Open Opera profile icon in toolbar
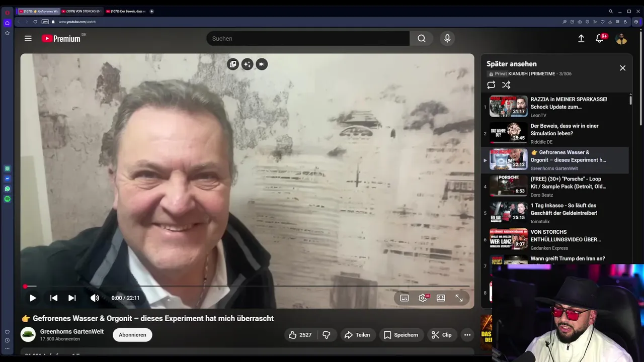Viewport: 644px width, 362px height. point(625,22)
